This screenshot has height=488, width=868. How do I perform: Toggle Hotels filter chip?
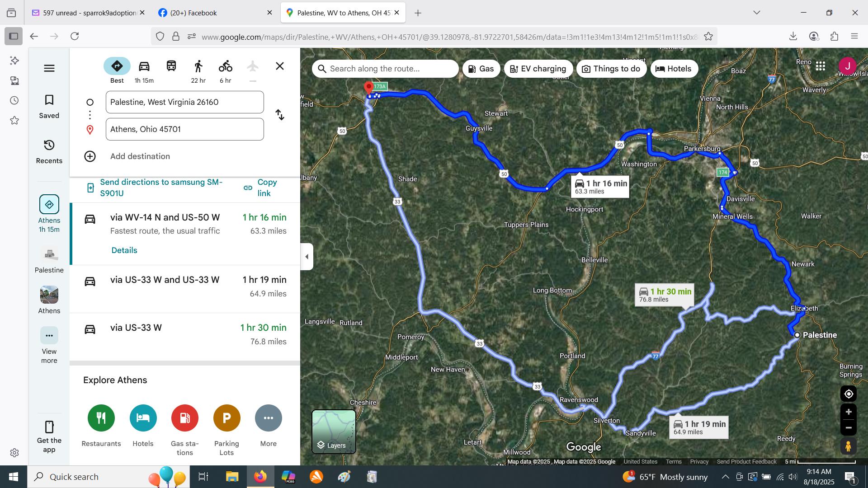pyautogui.click(x=674, y=69)
